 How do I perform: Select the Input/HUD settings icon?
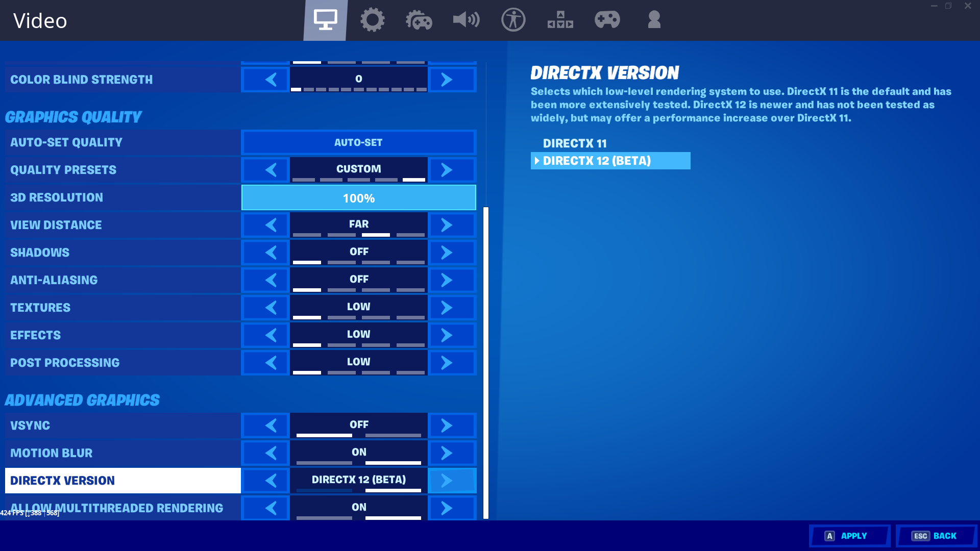click(x=560, y=19)
